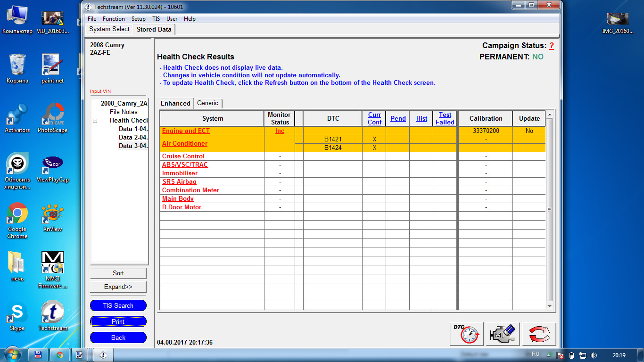The image size is (644, 362).
Task: Open ViewPlayCap desktop shortcut
Action: point(52,168)
